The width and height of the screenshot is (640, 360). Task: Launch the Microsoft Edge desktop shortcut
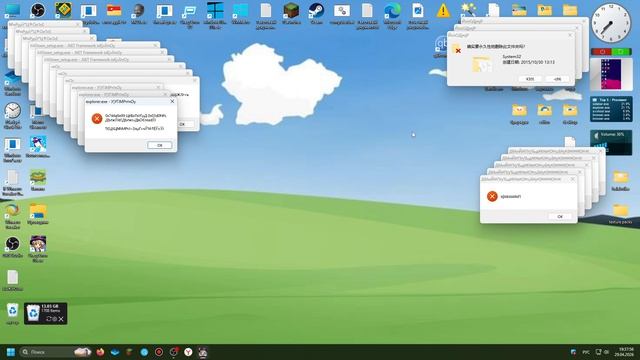392,10
